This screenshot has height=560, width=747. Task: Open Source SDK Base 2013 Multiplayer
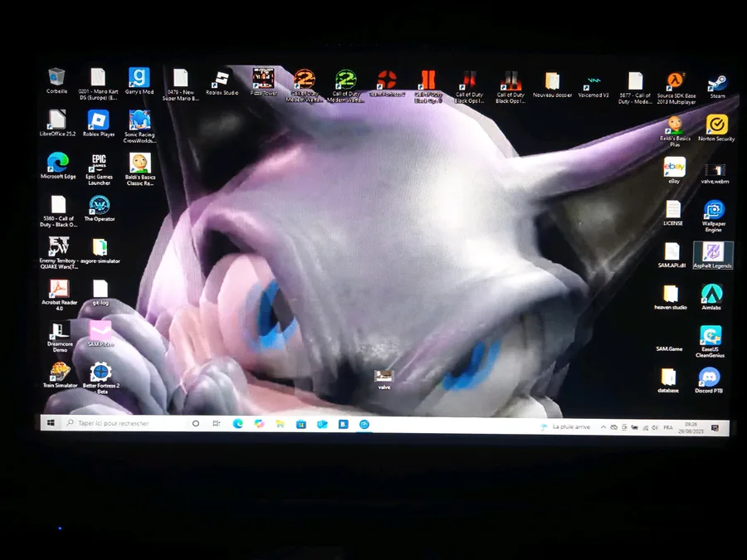pos(676,88)
